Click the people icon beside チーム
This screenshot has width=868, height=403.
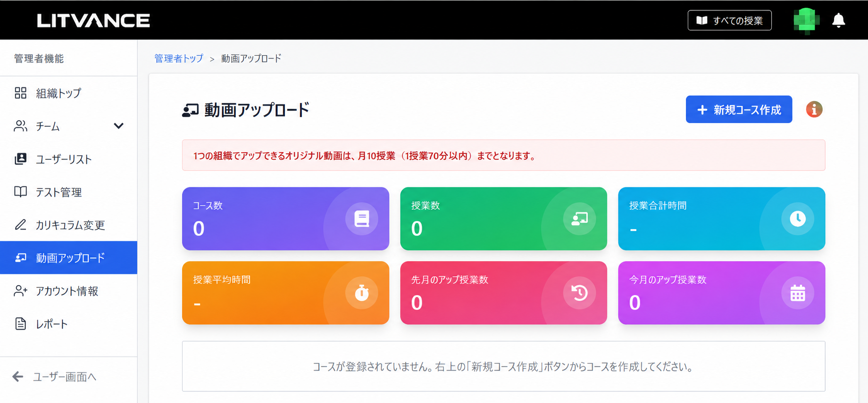coord(20,126)
